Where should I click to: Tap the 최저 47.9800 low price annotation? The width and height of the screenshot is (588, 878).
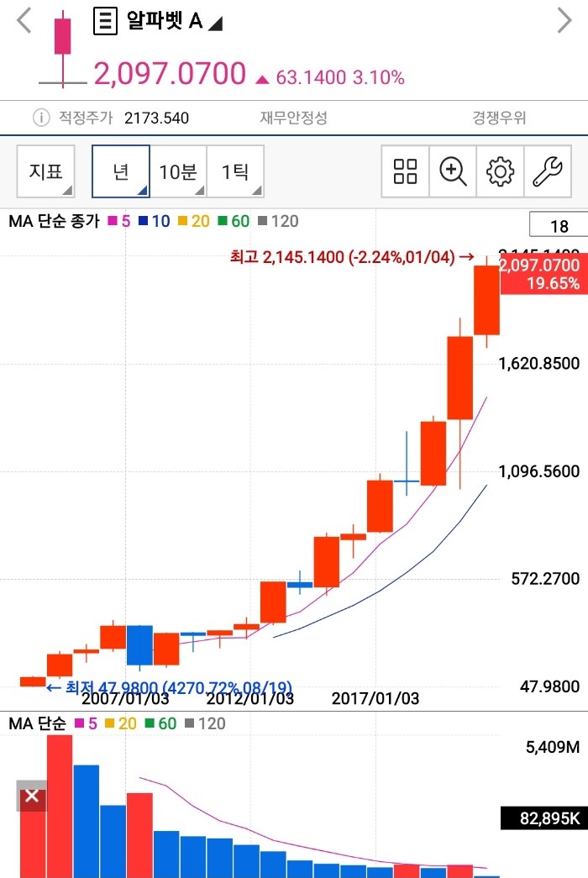[x=169, y=687]
